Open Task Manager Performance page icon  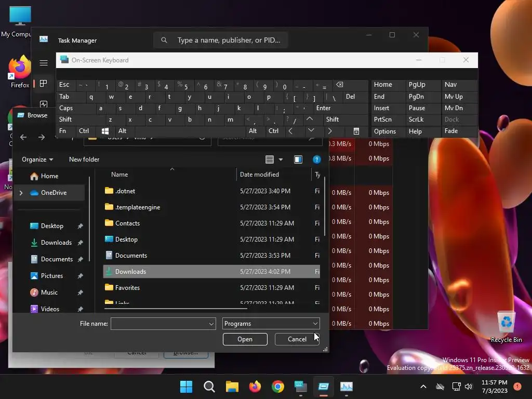pos(44,103)
